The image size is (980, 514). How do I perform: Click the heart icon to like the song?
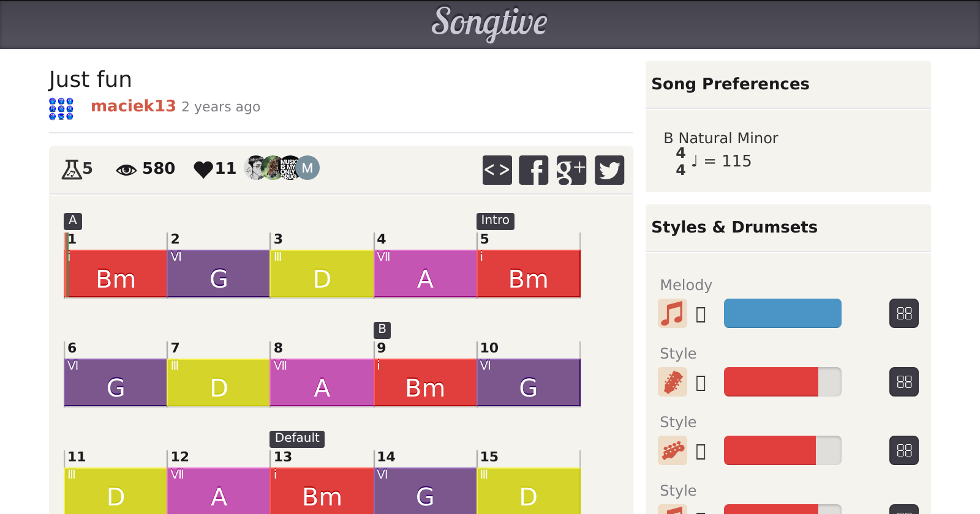pyautogui.click(x=203, y=169)
